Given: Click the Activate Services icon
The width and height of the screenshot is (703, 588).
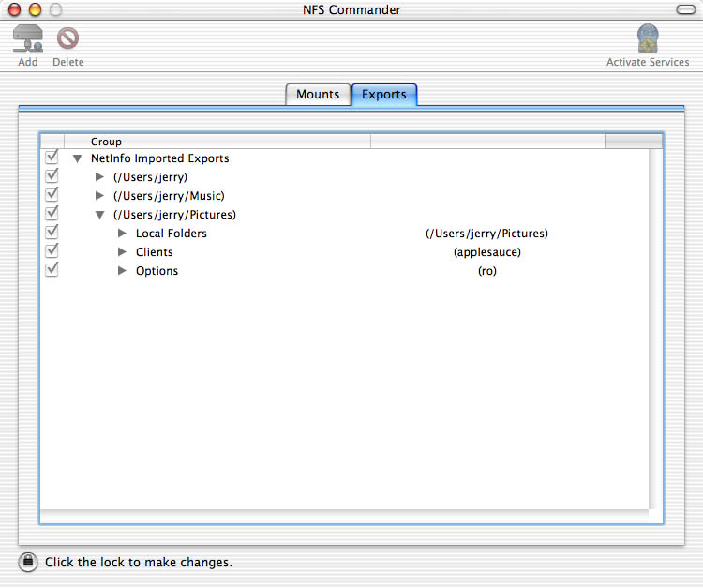Looking at the screenshot, I should (x=647, y=39).
